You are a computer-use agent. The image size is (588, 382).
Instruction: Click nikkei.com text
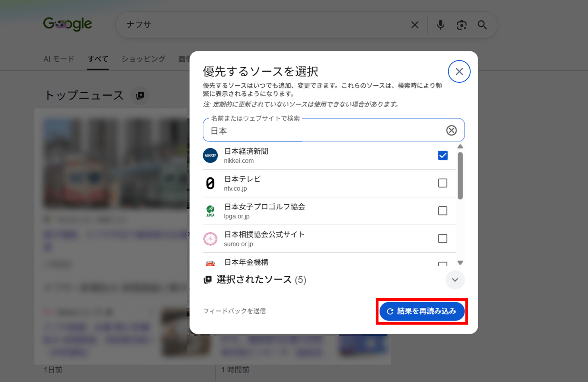point(239,161)
